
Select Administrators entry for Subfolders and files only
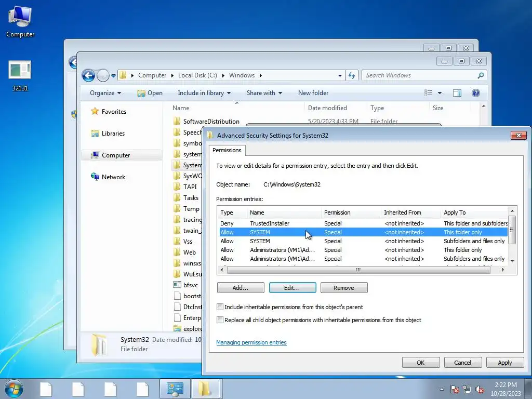tap(362, 259)
